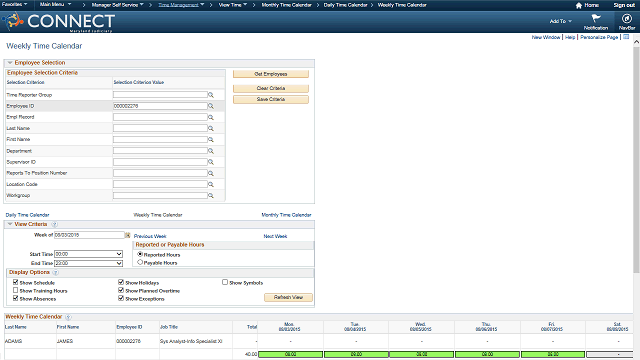Open the Notification flag icon
The height and width of the screenshot is (360, 640).
click(x=596, y=18)
